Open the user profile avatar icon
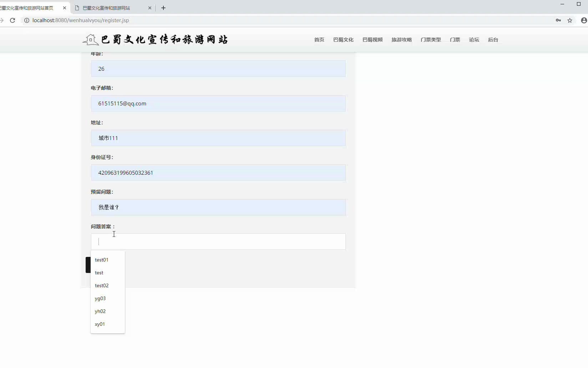This screenshot has width=588, height=368. pyautogui.click(x=584, y=20)
